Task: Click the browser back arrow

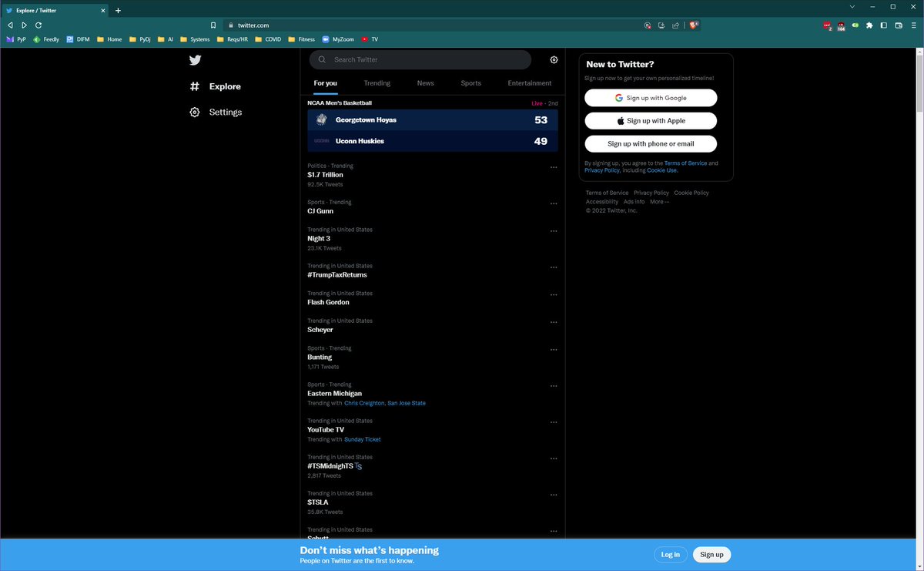Action: (10, 25)
